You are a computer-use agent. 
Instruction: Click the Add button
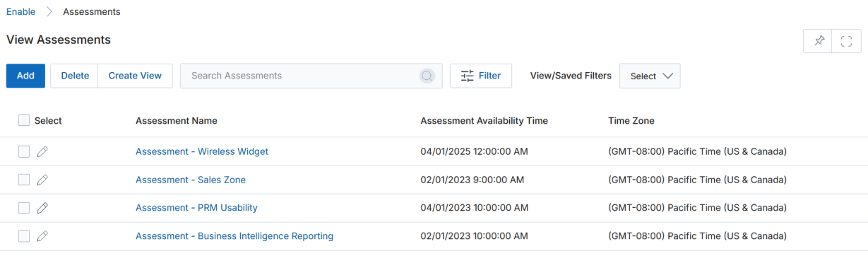[x=25, y=76]
